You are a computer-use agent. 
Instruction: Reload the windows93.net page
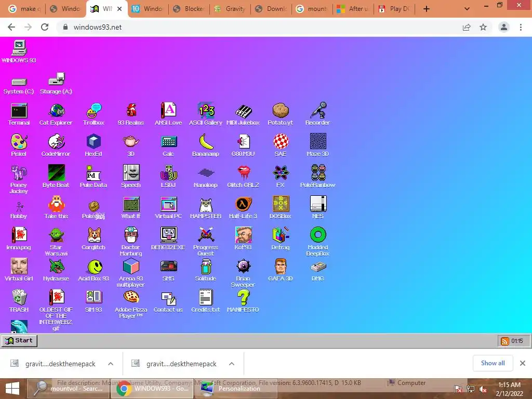click(45, 27)
